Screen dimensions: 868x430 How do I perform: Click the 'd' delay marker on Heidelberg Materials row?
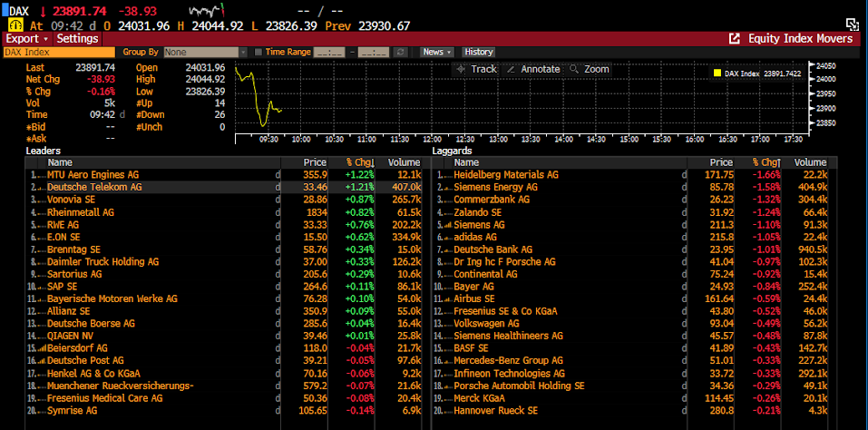tap(684, 175)
